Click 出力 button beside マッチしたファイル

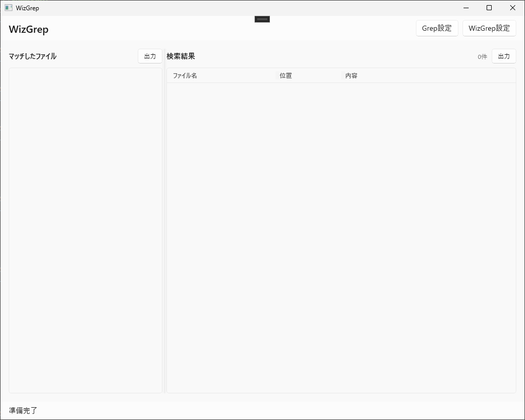(x=150, y=56)
